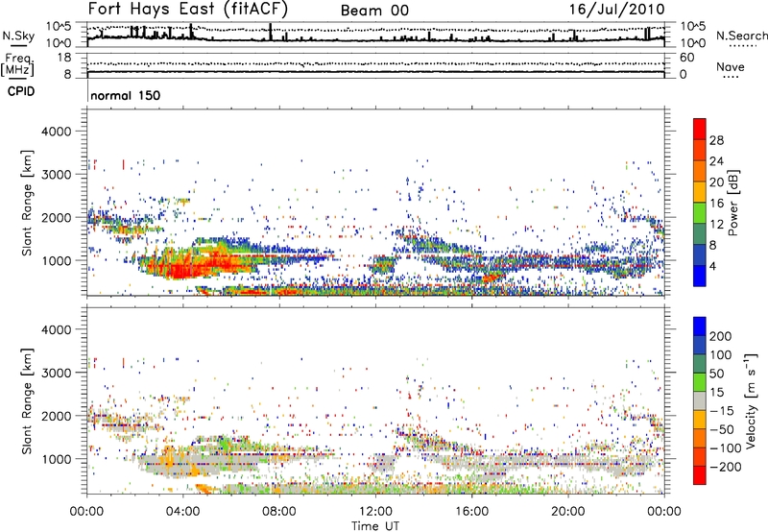Click the '200' Velocity colorbar value
This screenshot has height=532, width=768.
(x=721, y=336)
